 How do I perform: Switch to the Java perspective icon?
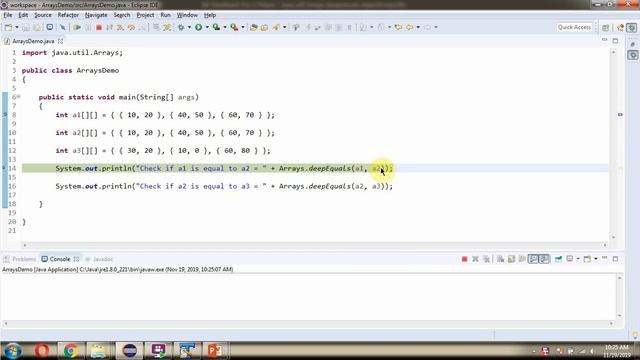(620, 27)
